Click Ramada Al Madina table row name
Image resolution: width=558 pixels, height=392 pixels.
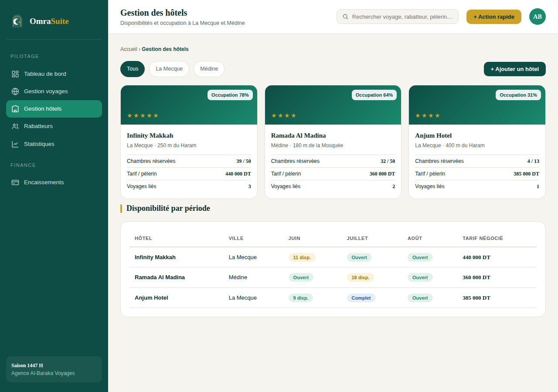[x=160, y=277]
